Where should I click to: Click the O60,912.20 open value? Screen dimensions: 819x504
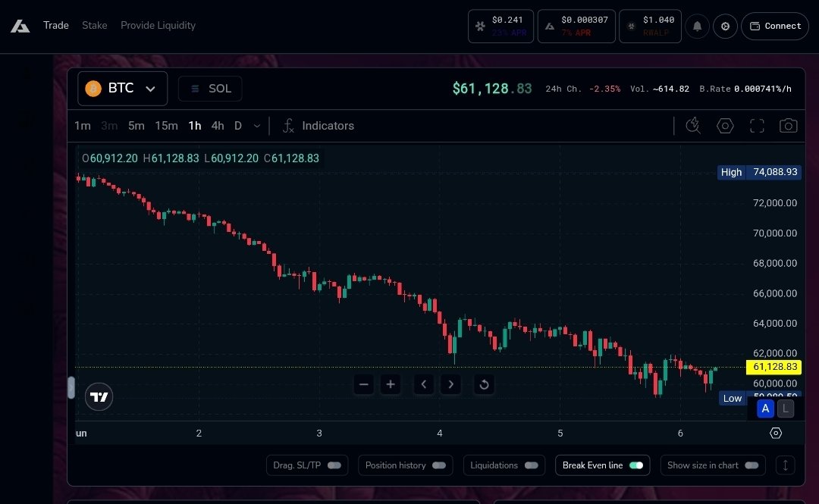[x=110, y=158]
